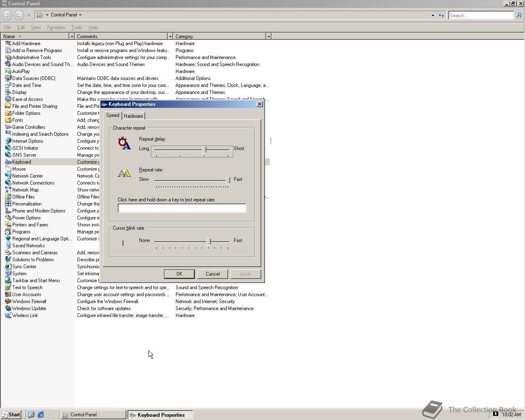Select the Folder Options icon
Viewport: 525px width, 420px height.
8,113
